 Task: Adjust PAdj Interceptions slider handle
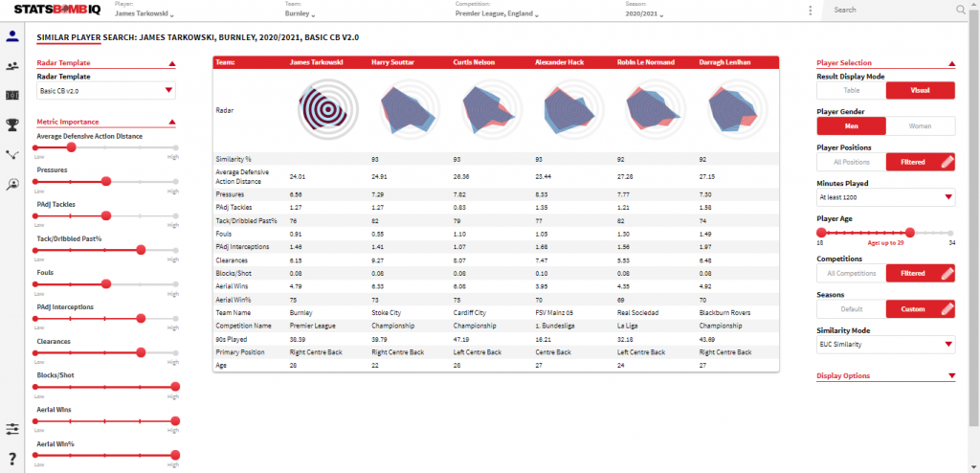141,319
